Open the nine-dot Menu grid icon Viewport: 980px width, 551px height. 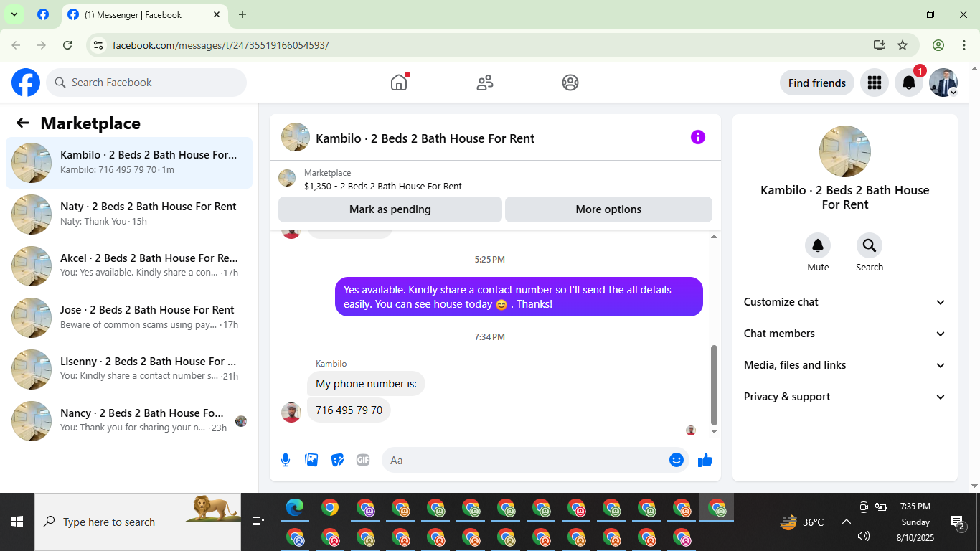click(x=874, y=83)
